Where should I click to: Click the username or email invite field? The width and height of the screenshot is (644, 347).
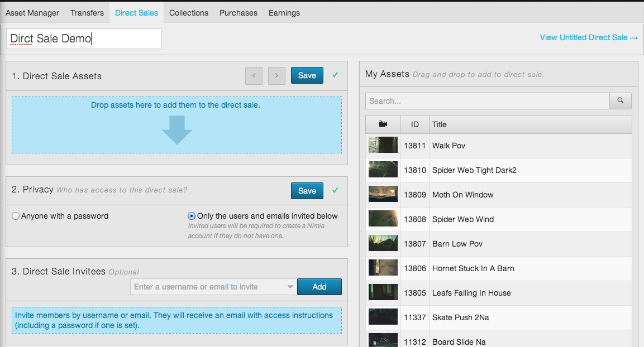click(213, 287)
